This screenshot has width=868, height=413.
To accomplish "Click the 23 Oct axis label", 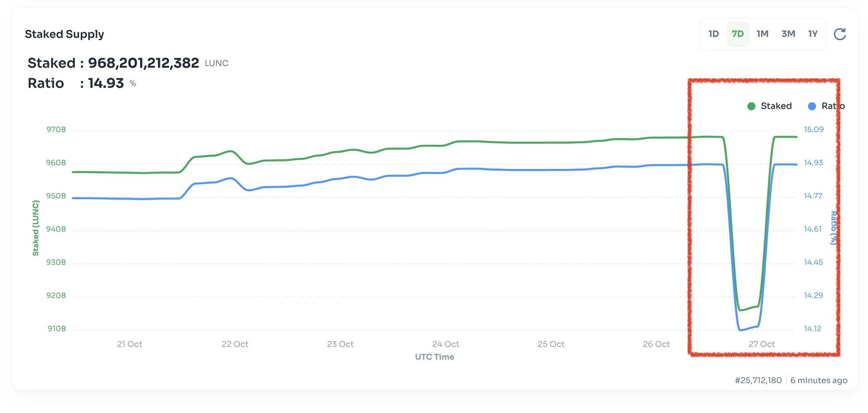I will click(340, 344).
